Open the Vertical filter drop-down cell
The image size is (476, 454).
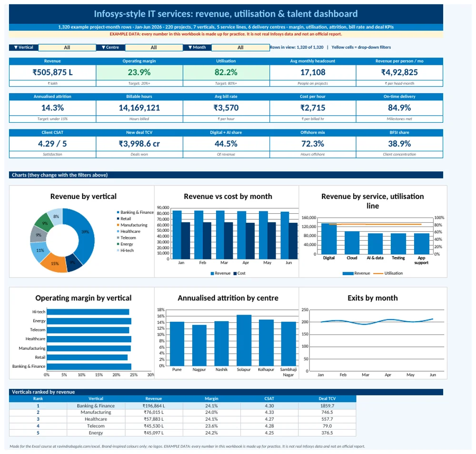click(67, 47)
